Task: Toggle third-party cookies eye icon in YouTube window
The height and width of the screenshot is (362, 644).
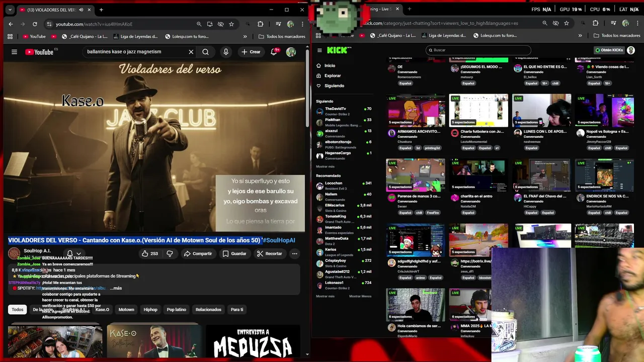Action: click(x=221, y=24)
